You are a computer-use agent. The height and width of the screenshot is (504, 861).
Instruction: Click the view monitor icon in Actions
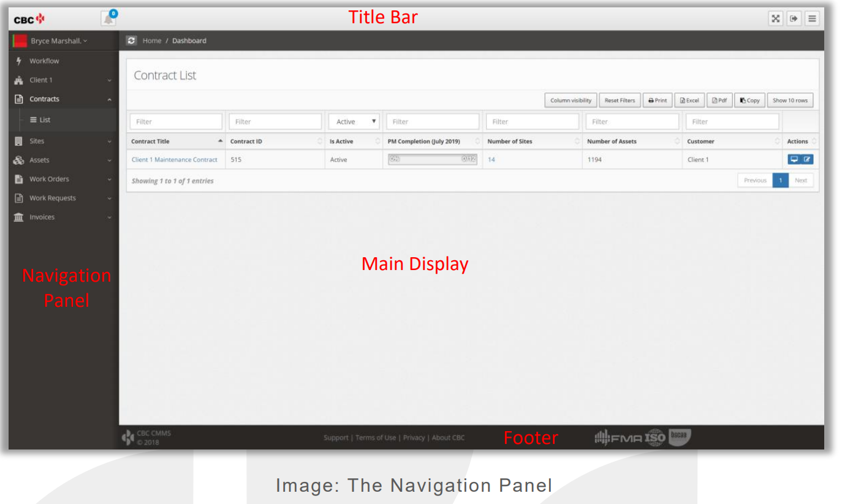[x=794, y=159]
